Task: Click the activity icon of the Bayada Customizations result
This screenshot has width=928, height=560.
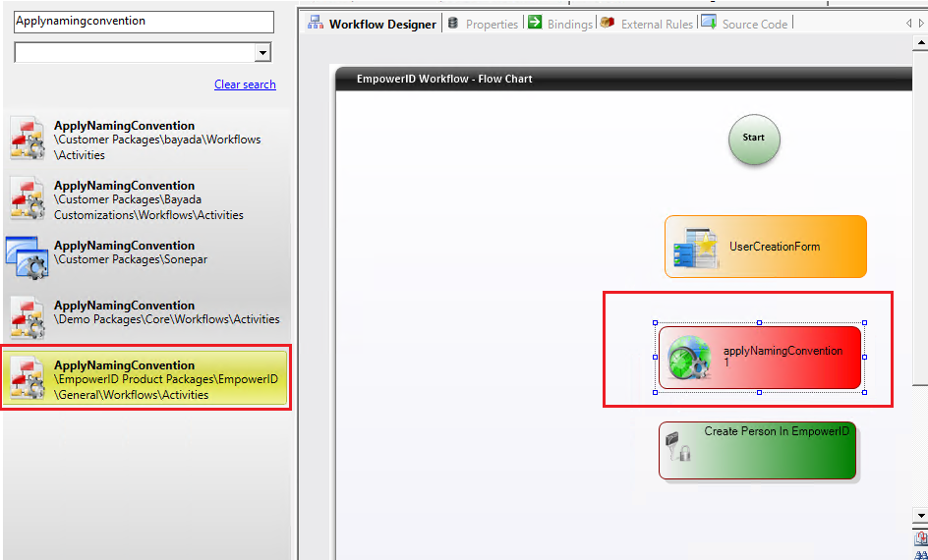Action: click(28, 198)
